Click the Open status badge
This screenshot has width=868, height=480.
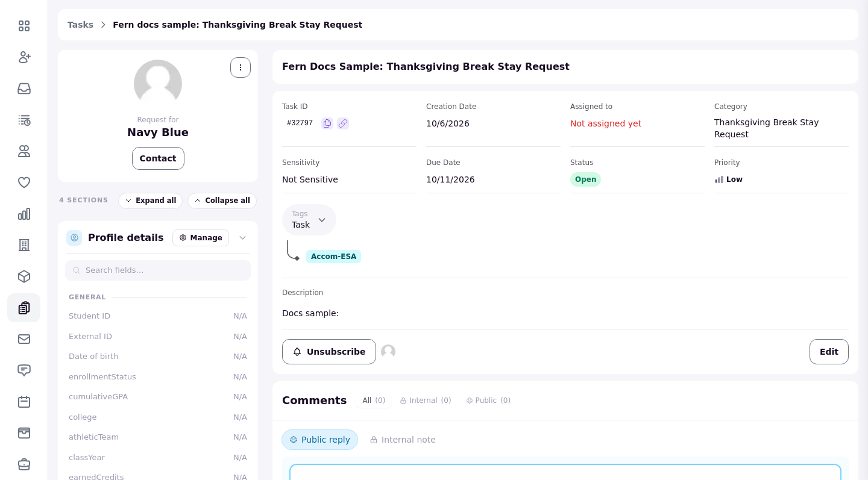coord(585,179)
